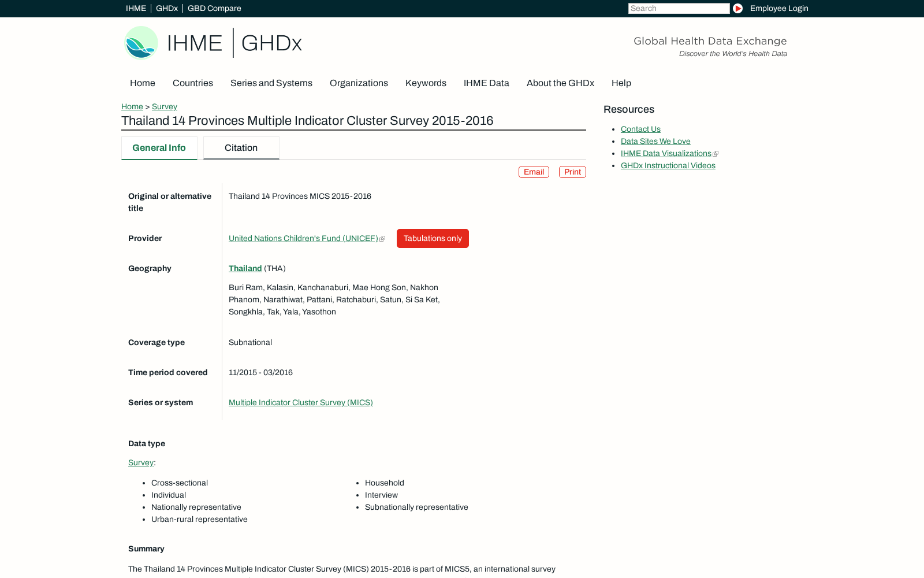Switch to the Citation tab
Viewport: 924px width, 578px height.
pyautogui.click(x=241, y=148)
